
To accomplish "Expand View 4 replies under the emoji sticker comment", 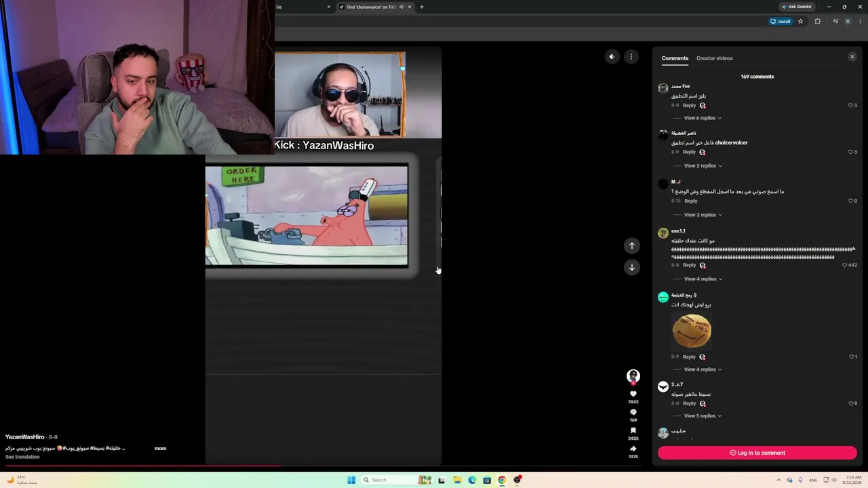I will 702,369.
